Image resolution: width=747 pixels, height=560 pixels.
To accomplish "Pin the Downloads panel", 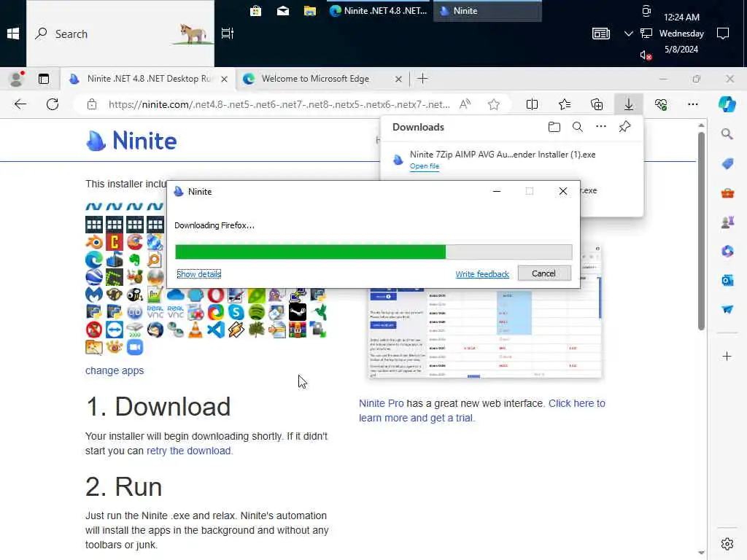I will pos(624,127).
